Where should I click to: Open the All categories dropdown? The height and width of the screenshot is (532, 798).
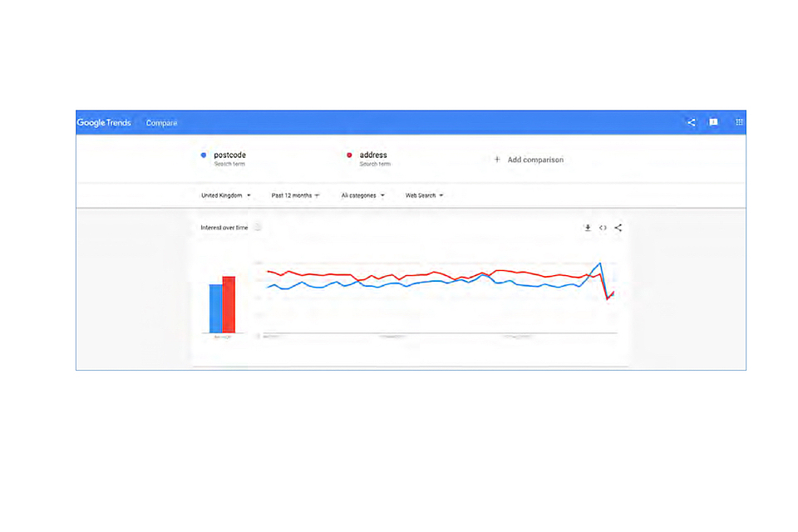pyautogui.click(x=363, y=195)
